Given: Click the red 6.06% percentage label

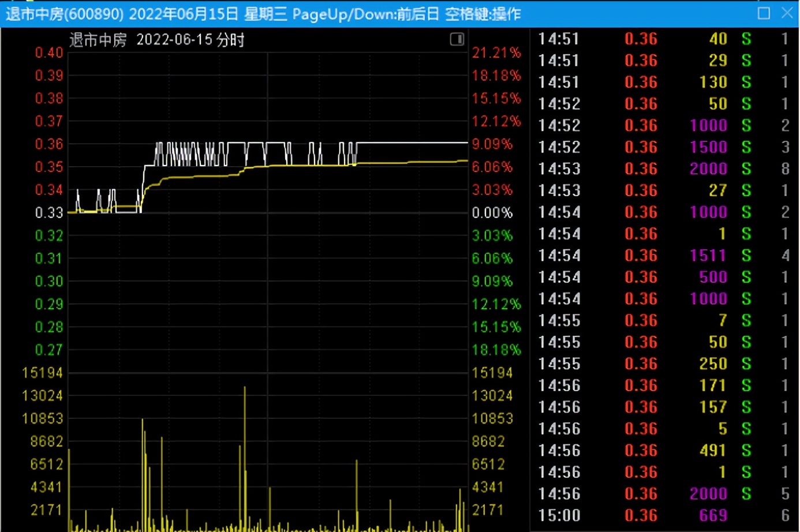Looking at the screenshot, I should 492,167.
